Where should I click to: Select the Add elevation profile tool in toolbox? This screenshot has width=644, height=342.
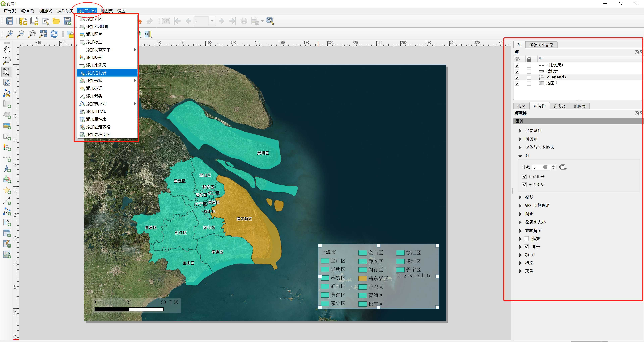pyautogui.click(x=7, y=255)
